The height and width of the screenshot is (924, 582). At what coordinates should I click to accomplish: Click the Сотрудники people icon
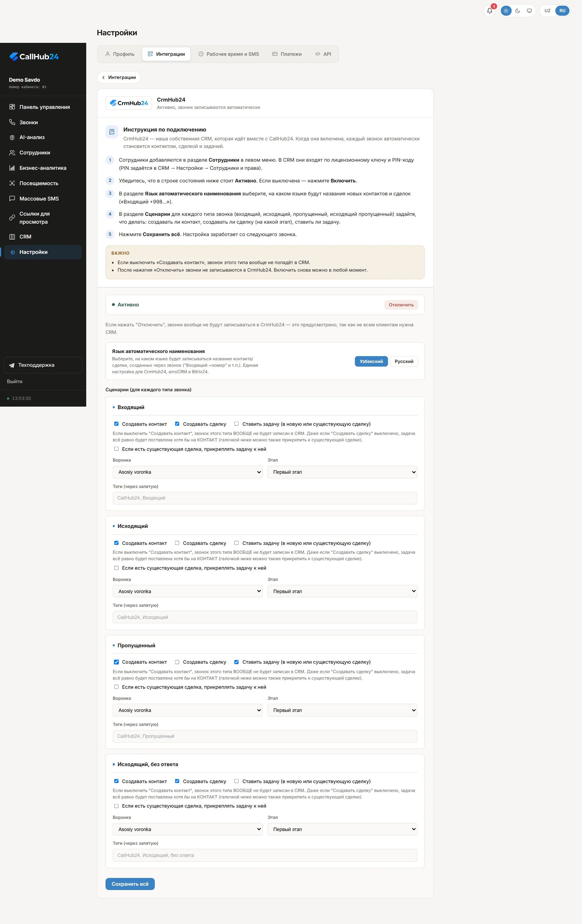[x=12, y=153]
